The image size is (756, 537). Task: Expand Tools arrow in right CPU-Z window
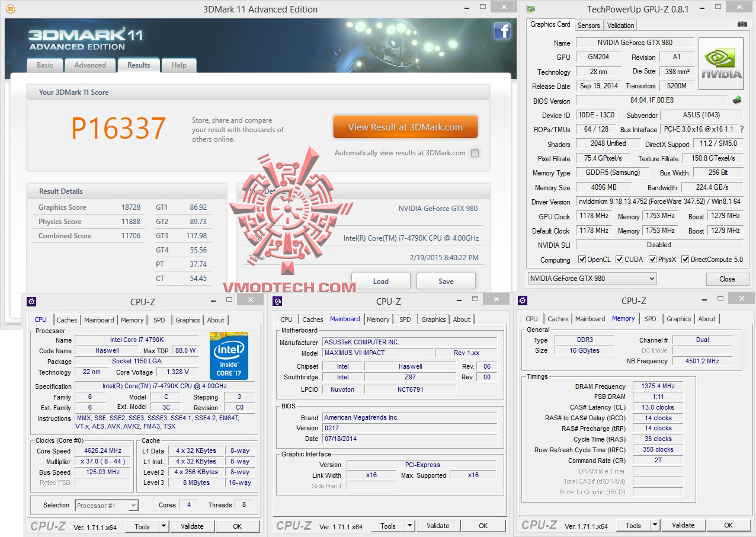[x=655, y=525]
